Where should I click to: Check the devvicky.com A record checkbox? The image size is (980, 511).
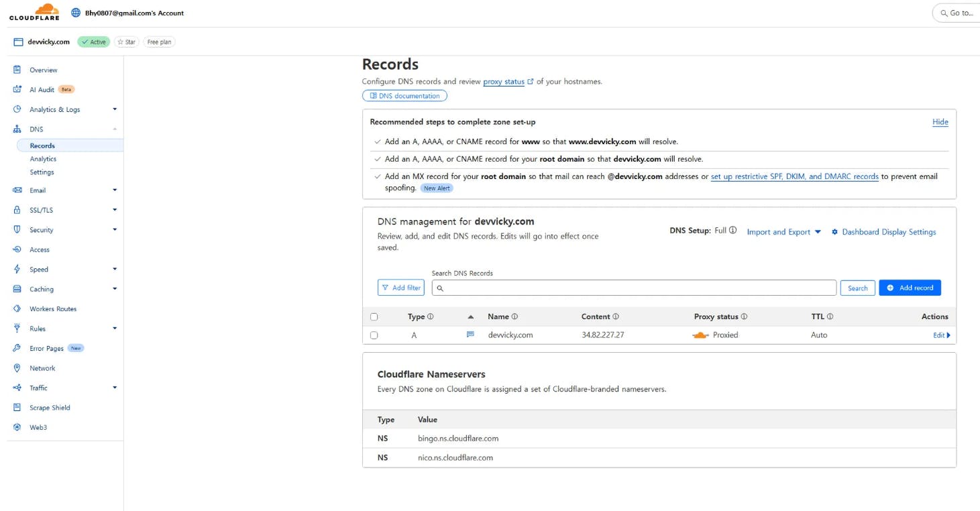tap(374, 335)
